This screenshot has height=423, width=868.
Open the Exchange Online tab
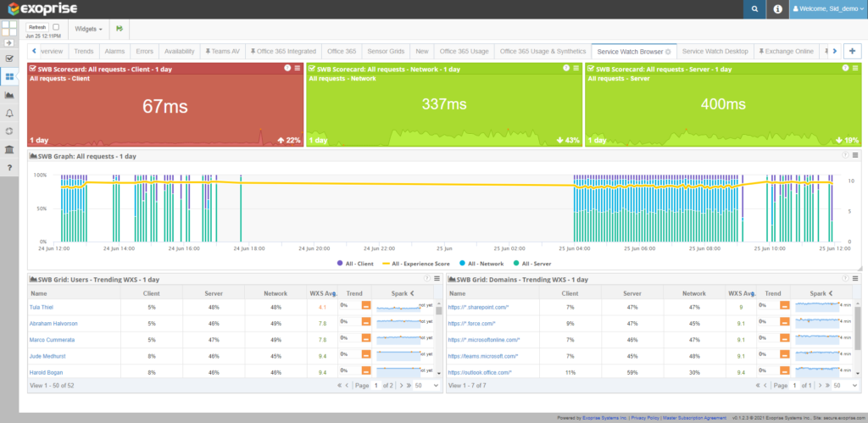coord(786,52)
